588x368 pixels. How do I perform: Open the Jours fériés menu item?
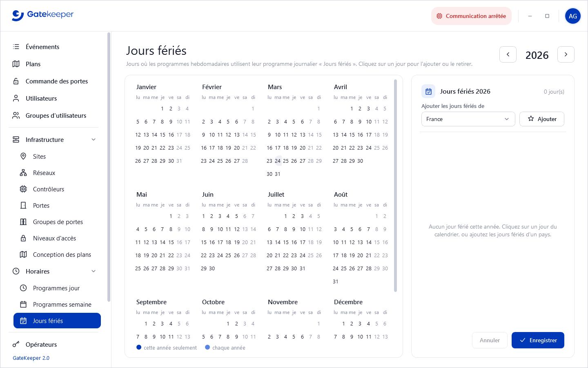57,321
